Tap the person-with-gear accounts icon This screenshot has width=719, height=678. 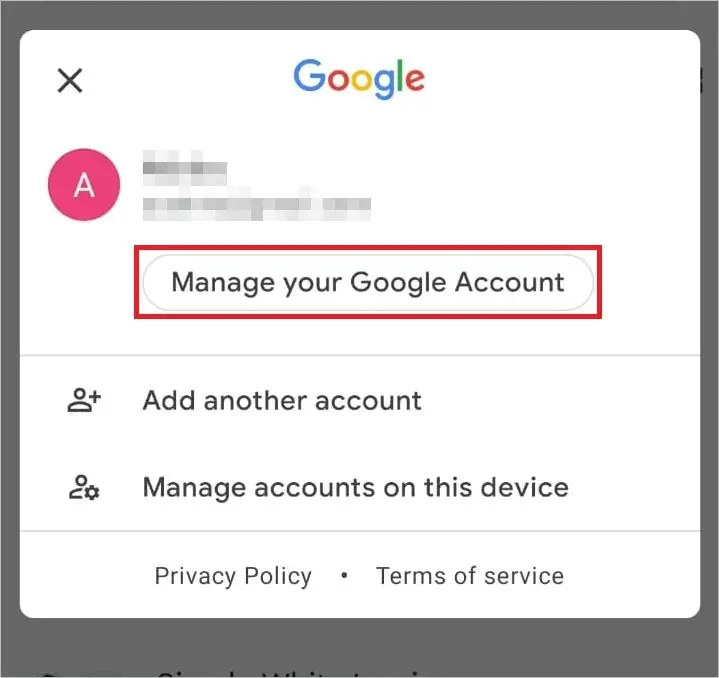pos(84,487)
